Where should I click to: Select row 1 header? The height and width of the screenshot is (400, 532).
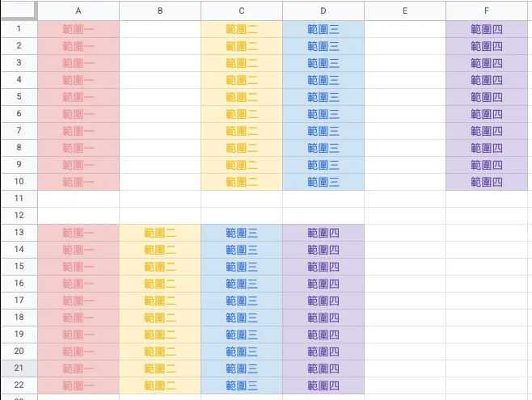pos(19,28)
